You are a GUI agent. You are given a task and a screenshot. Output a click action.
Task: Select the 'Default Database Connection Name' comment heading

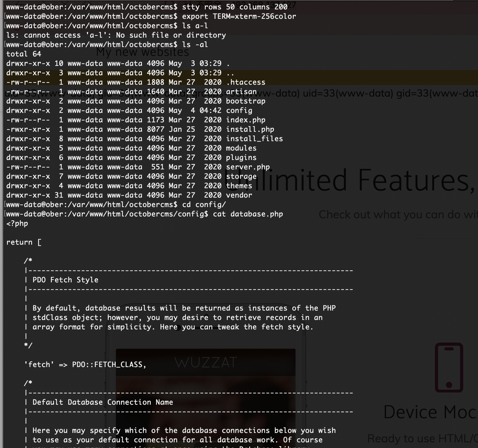pyautogui.click(x=103, y=402)
